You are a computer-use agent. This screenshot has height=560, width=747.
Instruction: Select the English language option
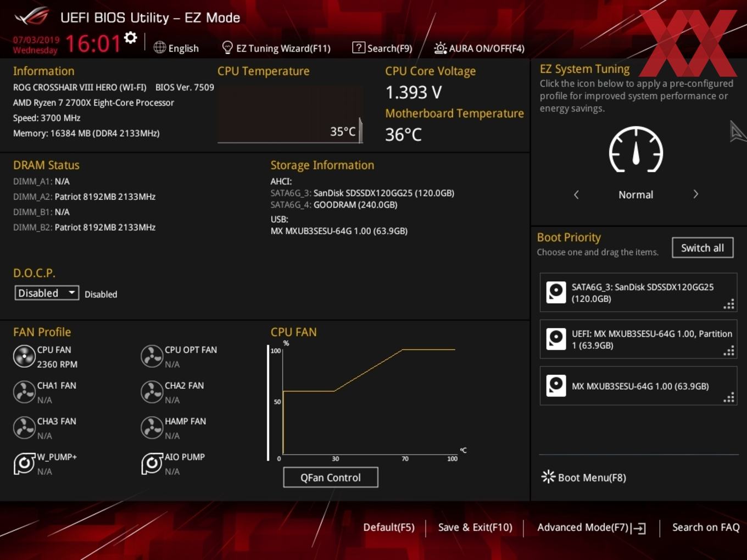183,48
